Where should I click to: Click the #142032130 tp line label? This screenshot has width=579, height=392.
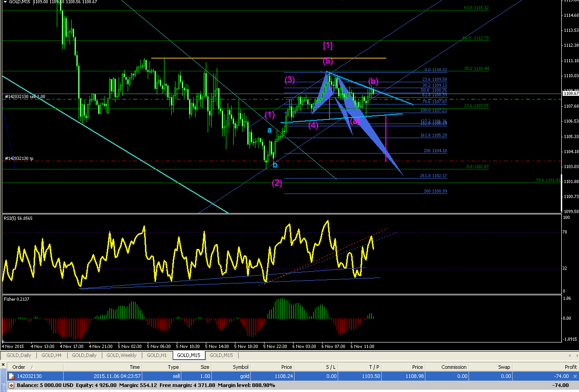click(19, 159)
